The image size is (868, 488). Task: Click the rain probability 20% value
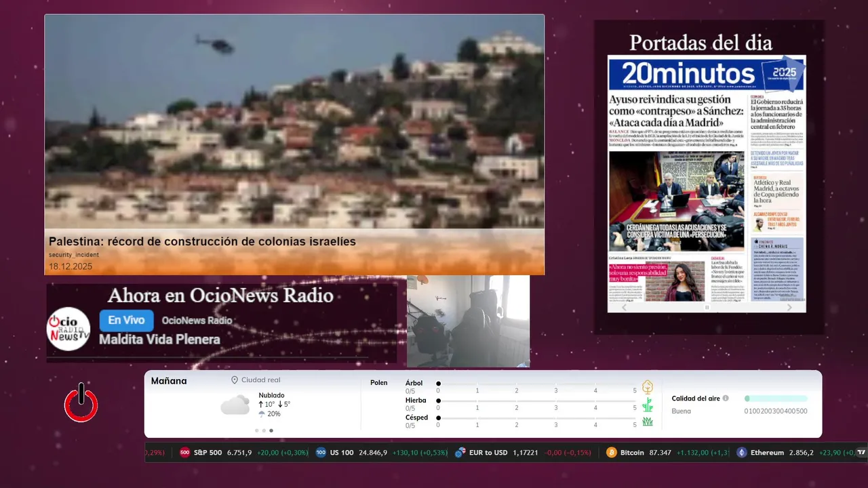[274, 414]
